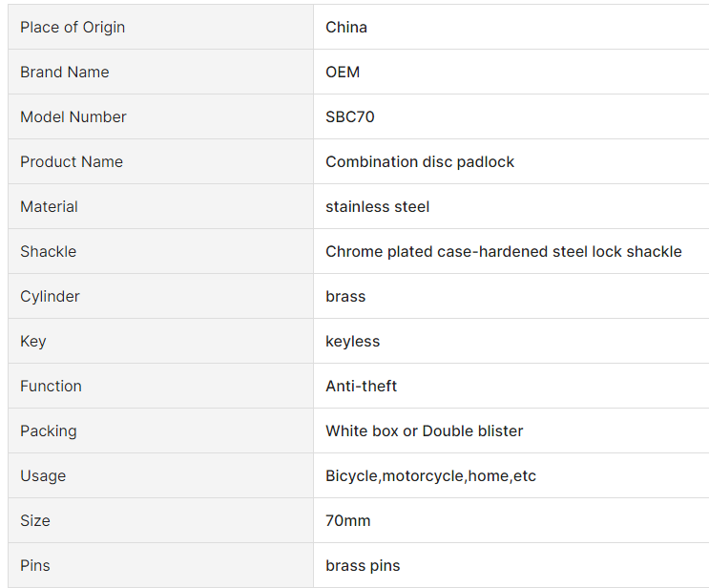709x588 pixels.
Task: Select Combination disc padlock text
Action: [420, 161]
